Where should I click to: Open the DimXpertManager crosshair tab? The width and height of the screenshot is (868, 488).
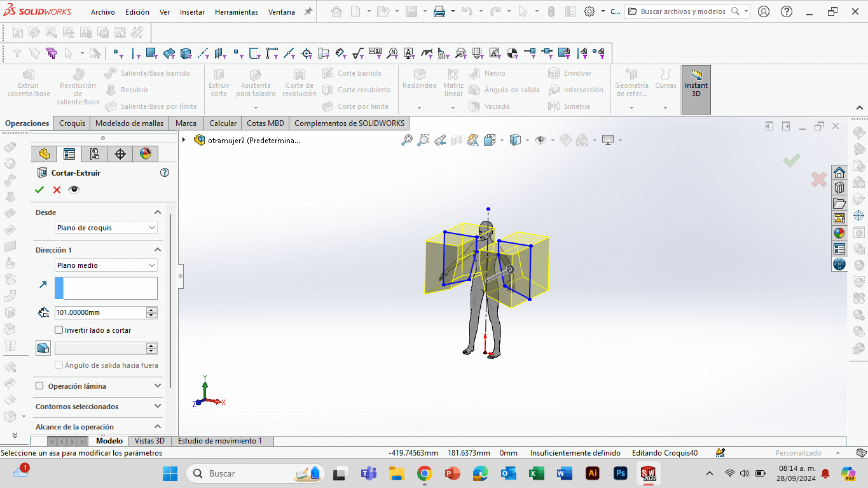[x=120, y=154]
